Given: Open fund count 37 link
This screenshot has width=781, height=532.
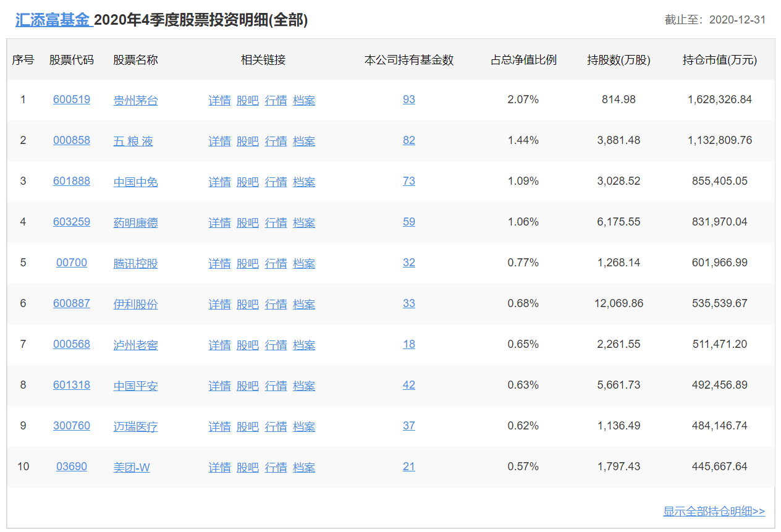Looking at the screenshot, I should (409, 426).
